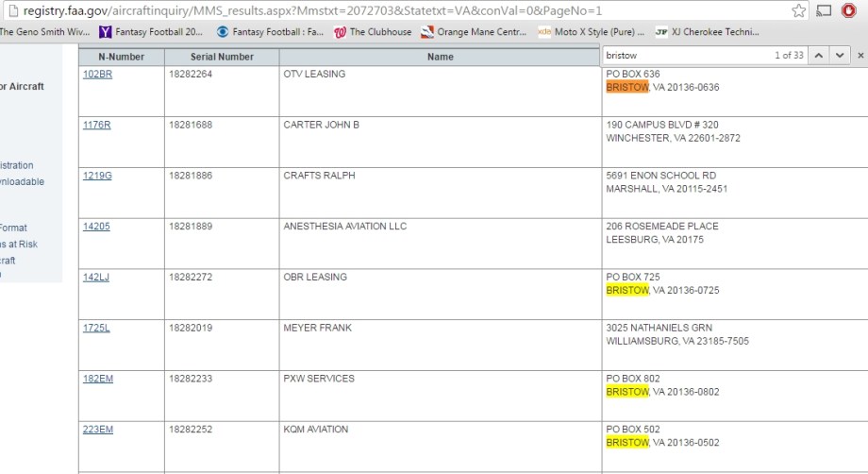The width and height of the screenshot is (868, 474).
Task: Open the CBS Fantasy Football bookmark
Action: 267,32
